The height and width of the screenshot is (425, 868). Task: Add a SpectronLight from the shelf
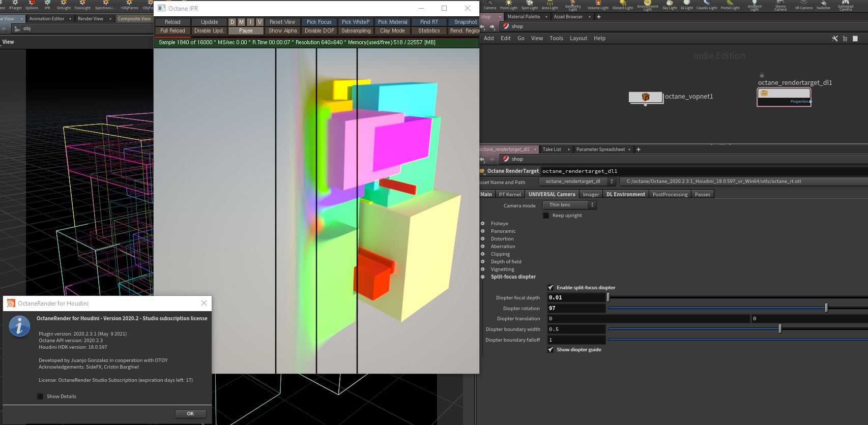106,5
